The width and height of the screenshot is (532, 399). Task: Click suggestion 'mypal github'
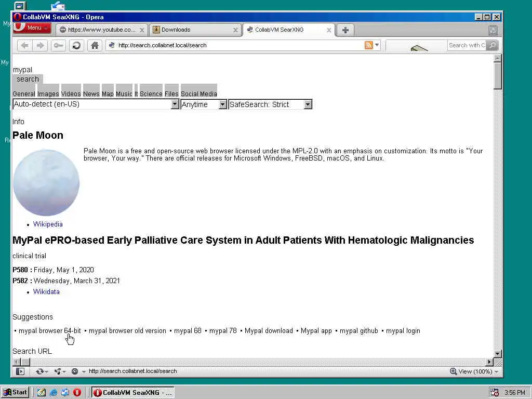359,331
